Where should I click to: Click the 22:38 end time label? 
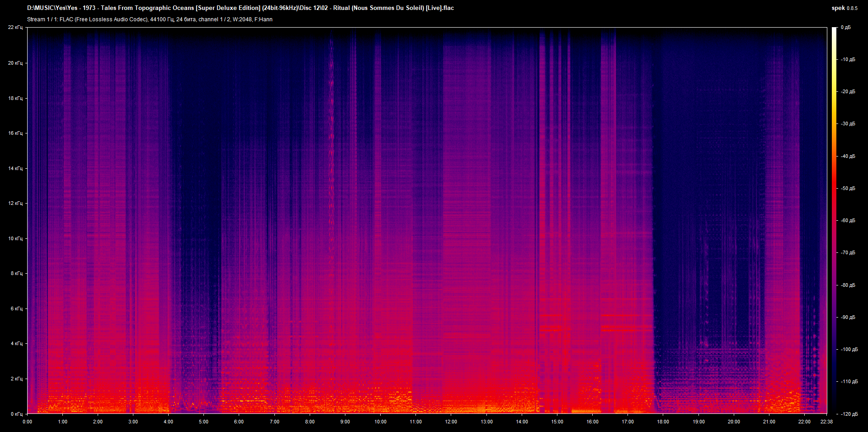pyautogui.click(x=826, y=422)
